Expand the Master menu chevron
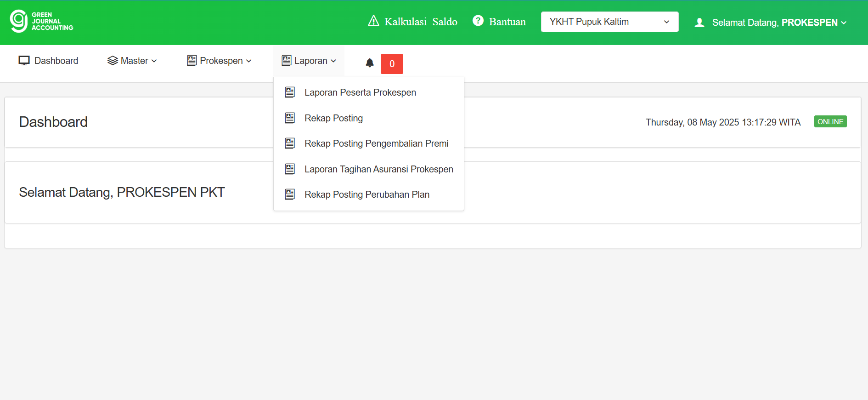Image resolution: width=868 pixels, height=400 pixels. [154, 61]
